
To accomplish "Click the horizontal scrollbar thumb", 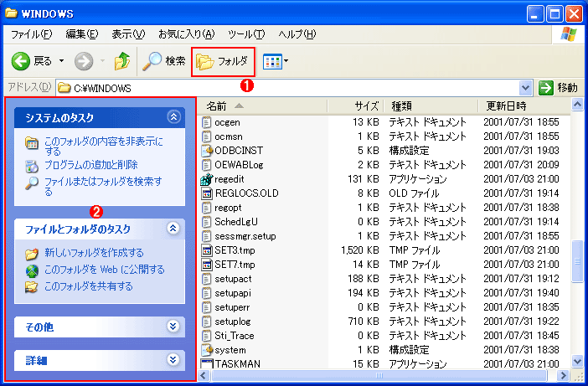I will pyautogui.click(x=379, y=375).
